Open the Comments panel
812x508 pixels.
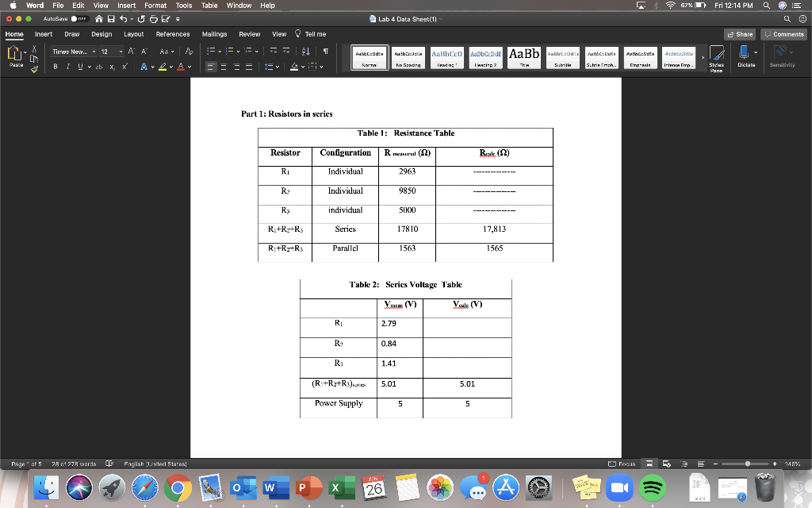tap(783, 34)
